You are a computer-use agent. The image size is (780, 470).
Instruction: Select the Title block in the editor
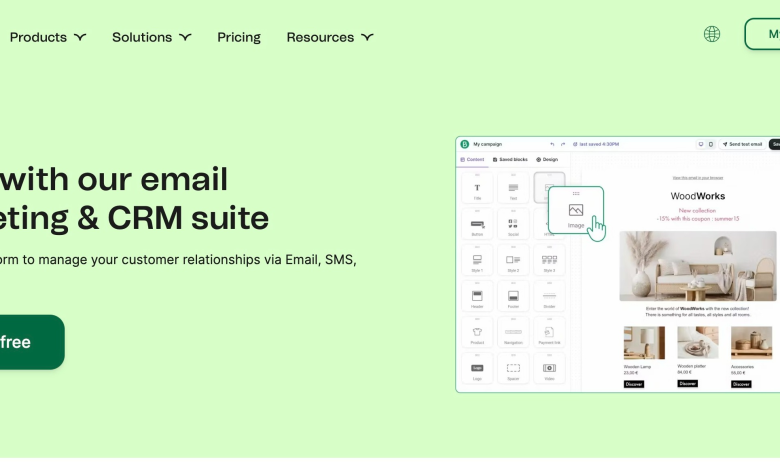click(477, 188)
